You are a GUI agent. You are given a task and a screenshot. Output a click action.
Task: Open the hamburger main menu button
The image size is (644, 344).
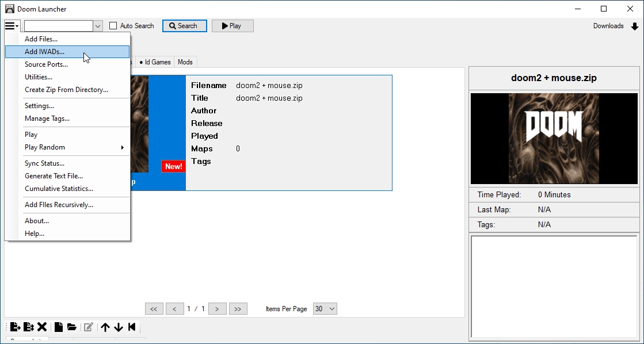click(12, 26)
